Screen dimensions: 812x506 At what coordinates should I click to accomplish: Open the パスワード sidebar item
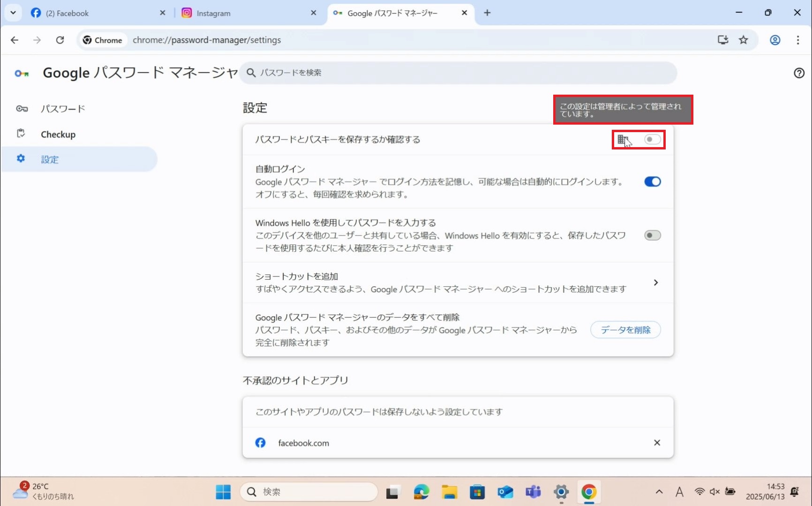63,109
